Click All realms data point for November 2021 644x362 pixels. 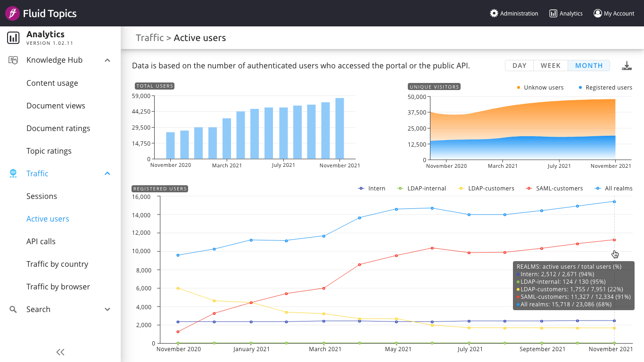pyautogui.click(x=614, y=202)
